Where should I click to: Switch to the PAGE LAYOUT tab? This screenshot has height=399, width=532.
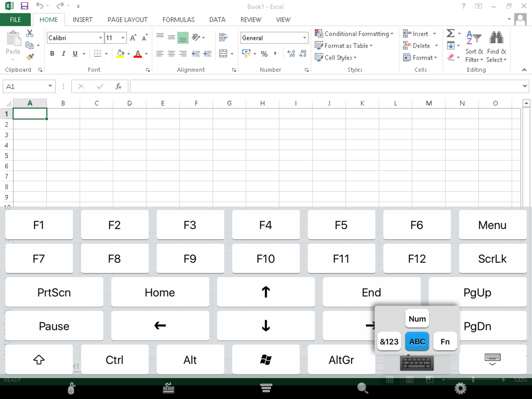click(128, 20)
